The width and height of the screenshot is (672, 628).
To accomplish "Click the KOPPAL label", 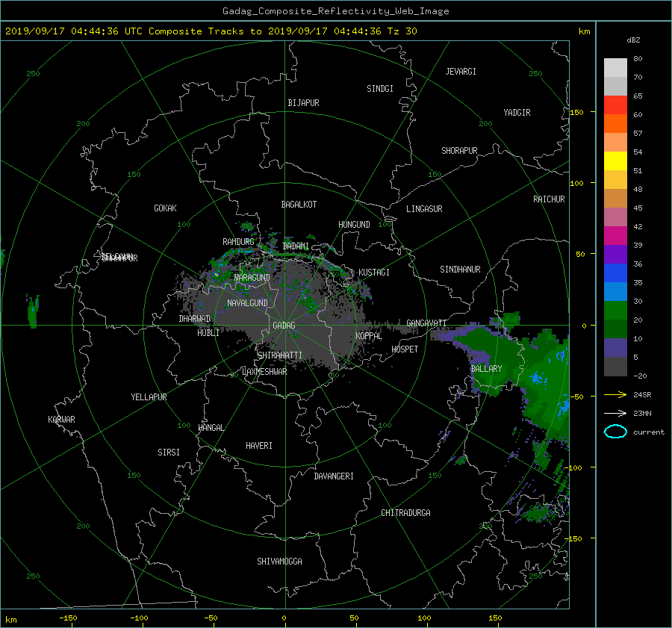I will [369, 336].
